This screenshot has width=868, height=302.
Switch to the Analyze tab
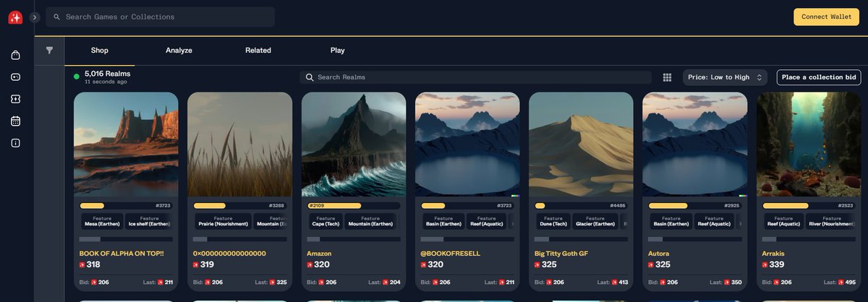point(179,51)
